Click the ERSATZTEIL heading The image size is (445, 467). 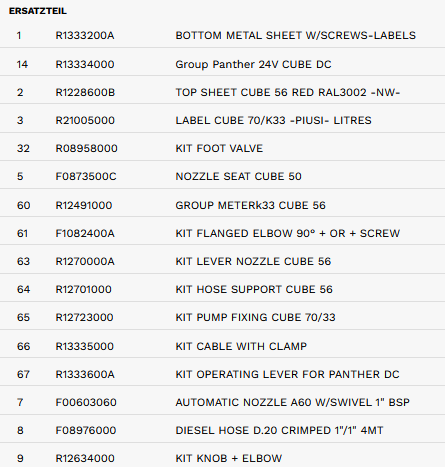click(x=38, y=11)
